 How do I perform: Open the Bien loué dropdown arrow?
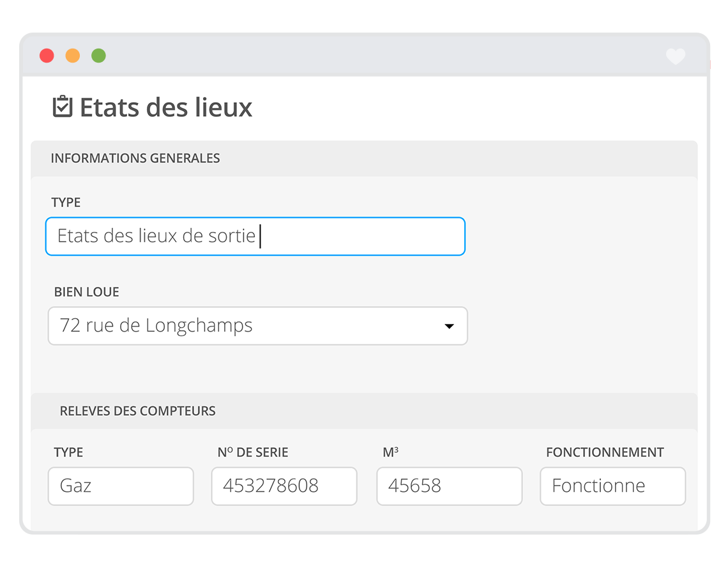pyautogui.click(x=449, y=326)
